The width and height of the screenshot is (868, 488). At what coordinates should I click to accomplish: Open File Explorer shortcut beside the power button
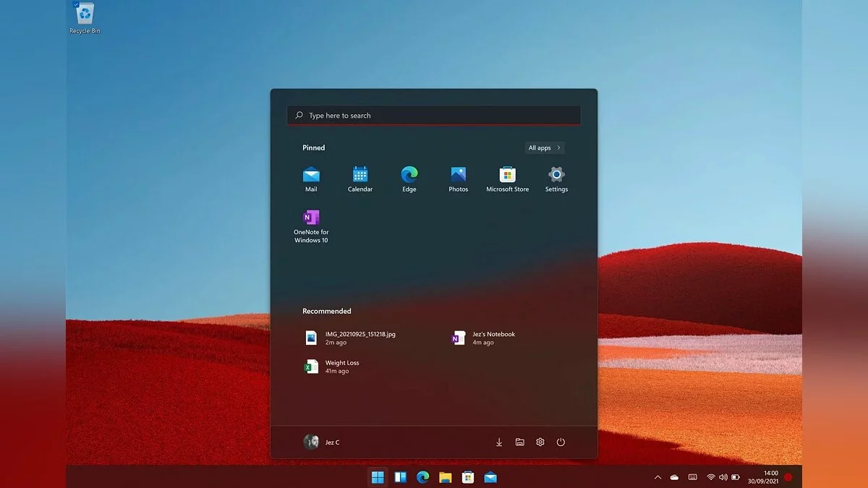[x=519, y=442]
